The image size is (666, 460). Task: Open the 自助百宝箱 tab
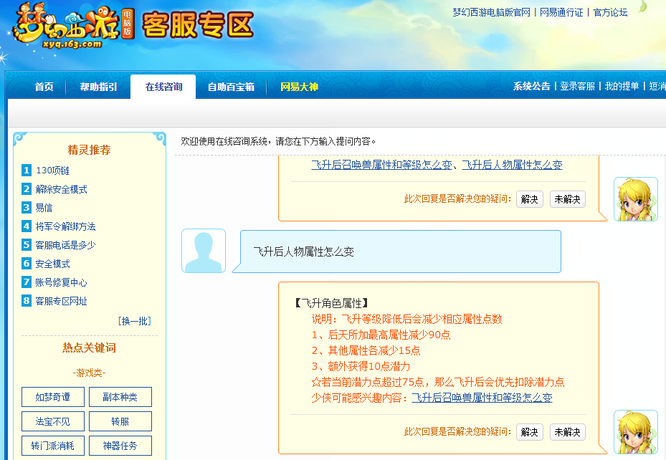click(x=231, y=87)
